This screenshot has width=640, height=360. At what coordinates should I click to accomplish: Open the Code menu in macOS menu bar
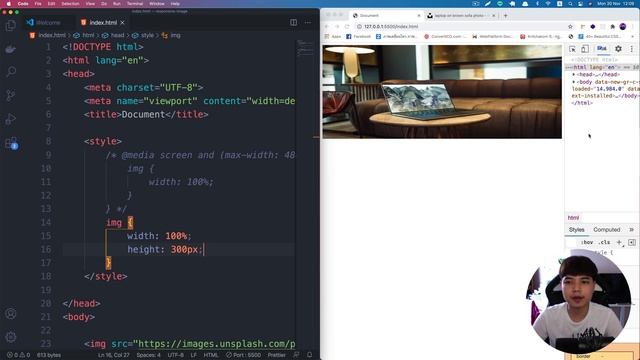tap(23, 3)
